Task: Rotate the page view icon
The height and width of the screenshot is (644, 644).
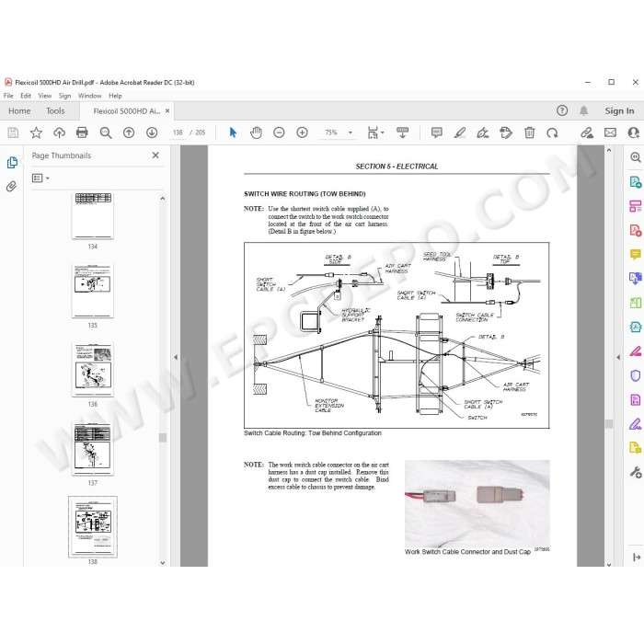Action: (x=552, y=132)
